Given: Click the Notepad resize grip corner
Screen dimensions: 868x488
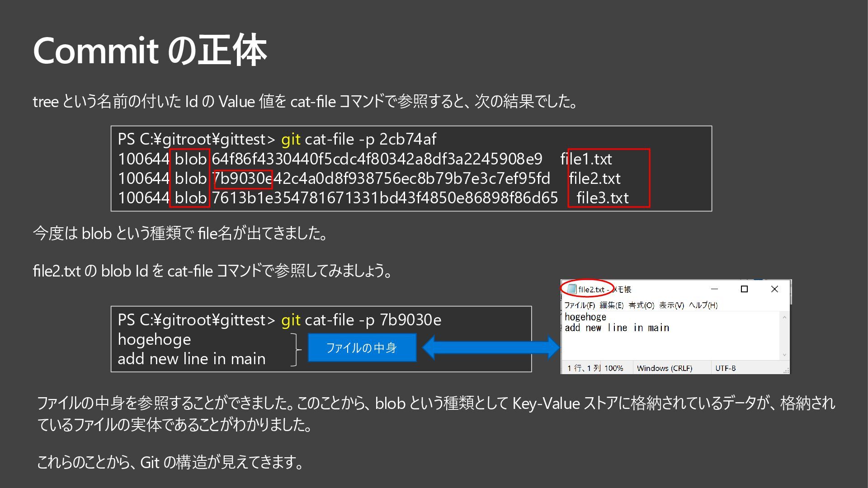Looking at the screenshot, I should 786,371.
